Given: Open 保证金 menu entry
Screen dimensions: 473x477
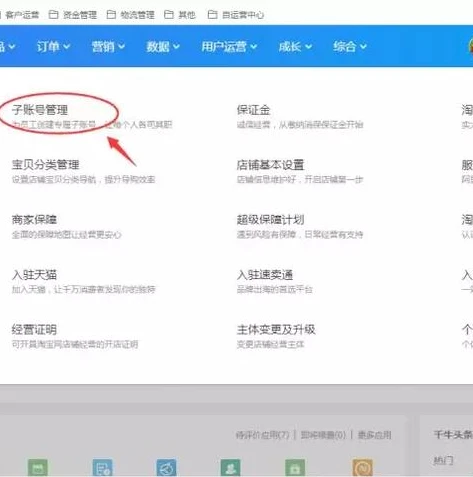Looking at the screenshot, I should [253, 110].
